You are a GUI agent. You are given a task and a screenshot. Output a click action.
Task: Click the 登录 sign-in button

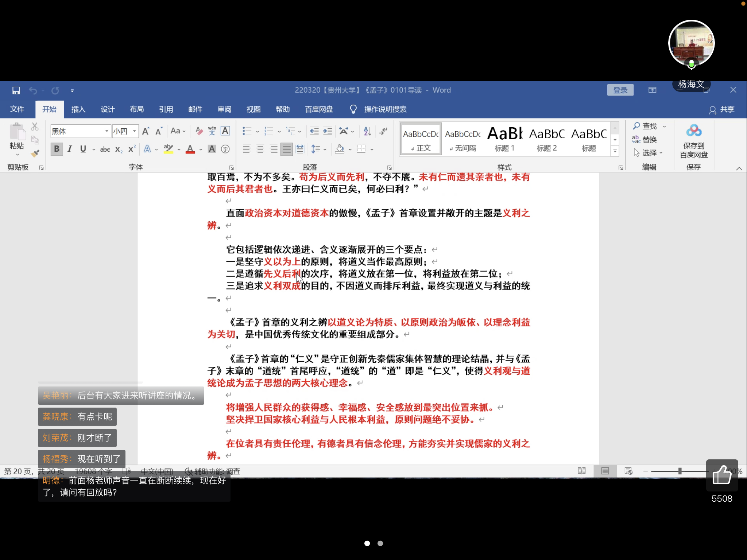[620, 90]
